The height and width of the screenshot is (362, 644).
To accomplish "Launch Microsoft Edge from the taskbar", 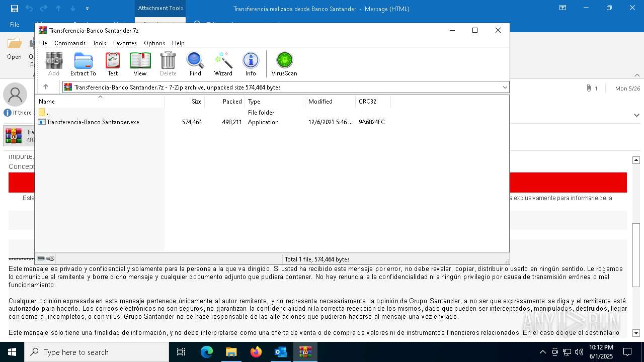I will pos(207,352).
